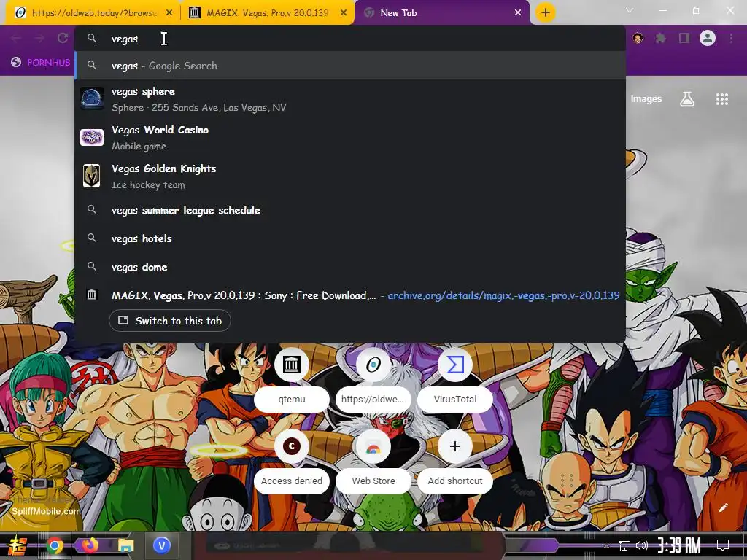The width and height of the screenshot is (747, 560).
Task: Open the notification center icon
Action: (x=723, y=545)
